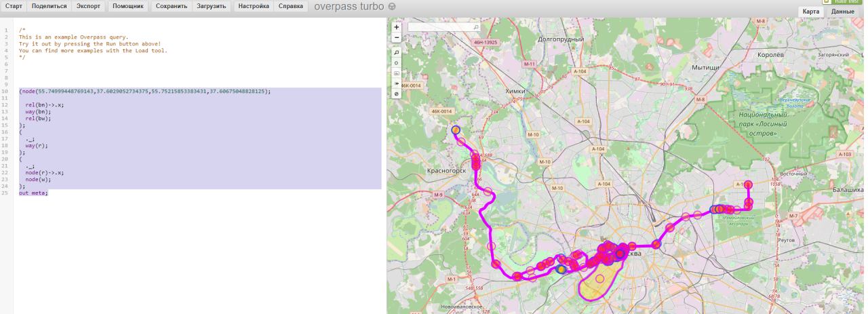Image resolution: width=868 pixels, height=314 pixels.
Task: Click the code line 'rel(bn)->.x;'
Action: [45, 104]
